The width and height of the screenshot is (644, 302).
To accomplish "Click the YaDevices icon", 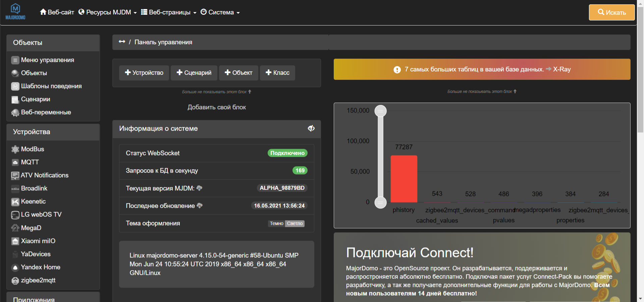I will pyautogui.click(x=15, y=254).
